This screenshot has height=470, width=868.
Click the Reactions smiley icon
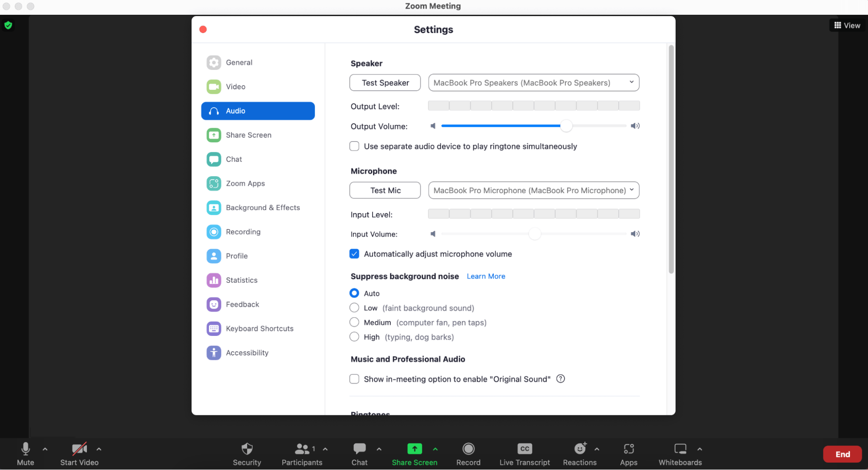pos(580,449)
